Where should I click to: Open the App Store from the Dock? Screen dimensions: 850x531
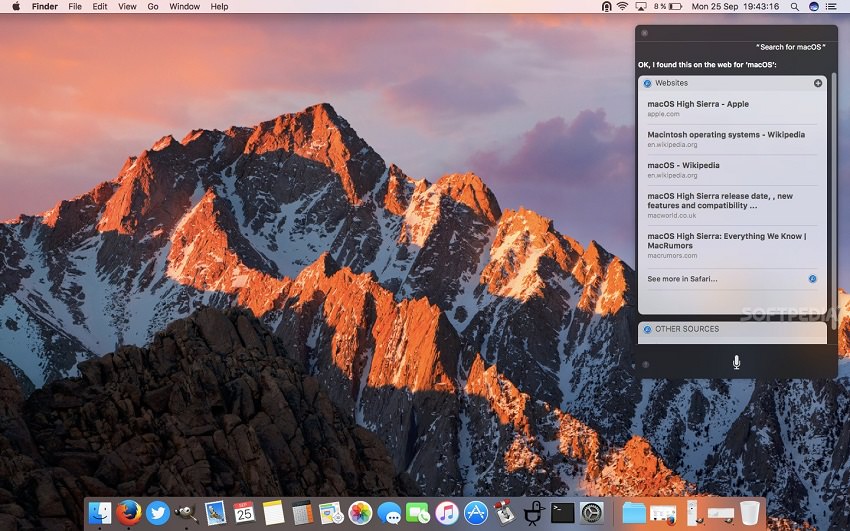tap(476, 513)
